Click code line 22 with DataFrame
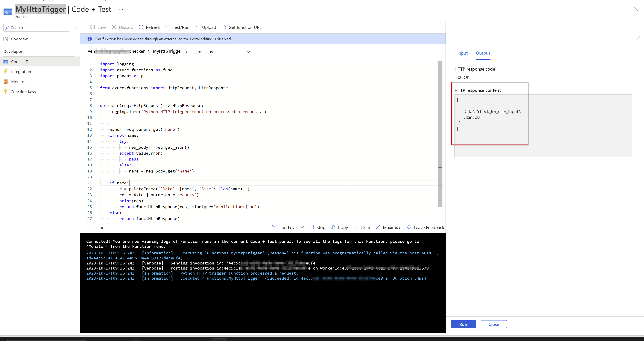The width and height of the screenshot is (644, 341). point(184,189)
